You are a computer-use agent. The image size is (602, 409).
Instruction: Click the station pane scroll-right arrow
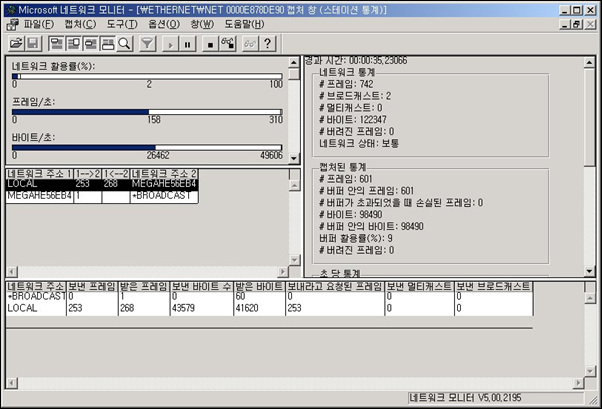(x=578, y=383)
